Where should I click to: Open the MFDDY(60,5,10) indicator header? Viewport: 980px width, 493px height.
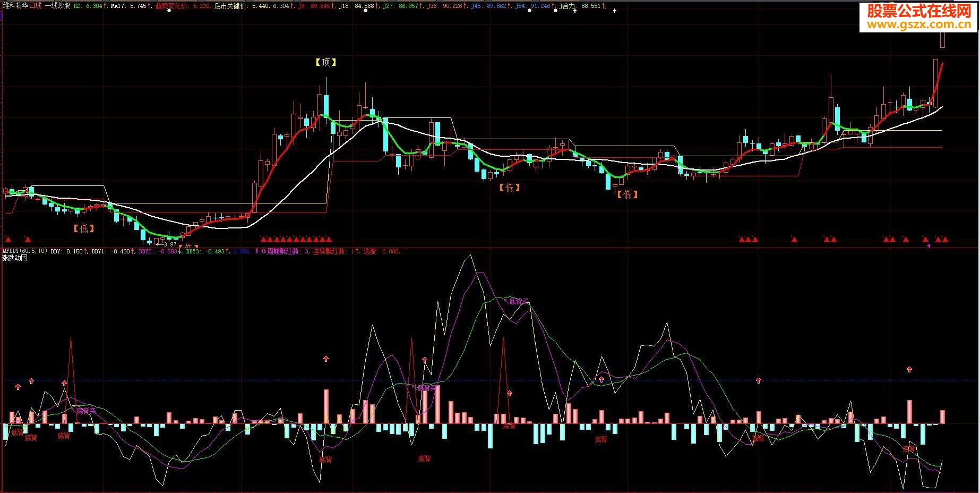click(x=25, y=251)
